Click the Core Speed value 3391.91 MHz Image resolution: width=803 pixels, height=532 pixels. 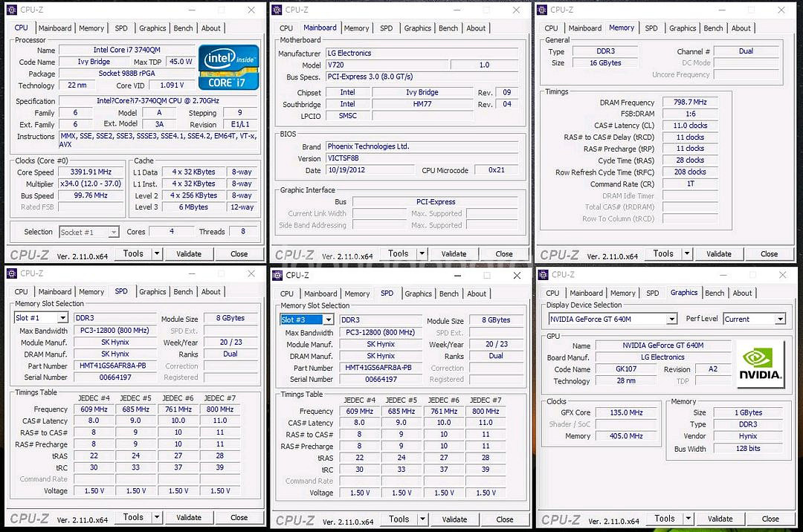[91, 172]
